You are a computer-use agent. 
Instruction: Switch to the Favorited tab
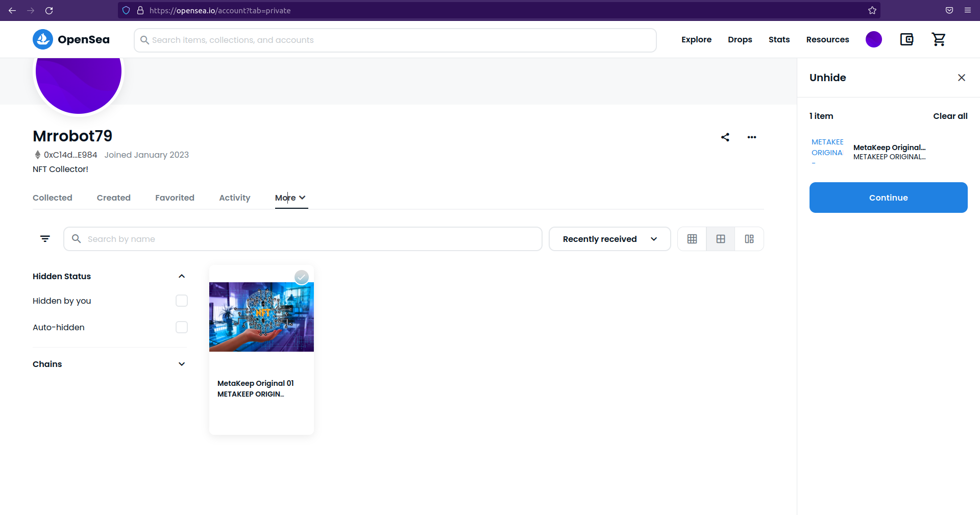pyautogui.click(x=175, y=198)
